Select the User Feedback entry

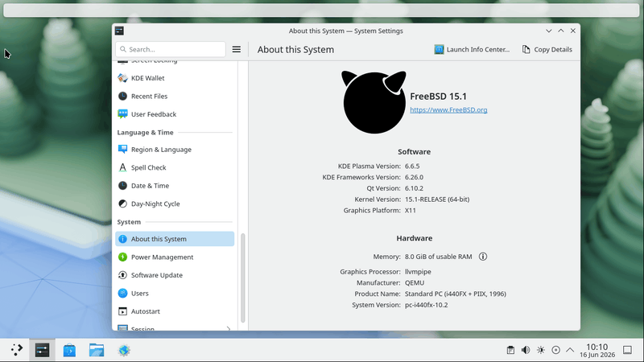click(x=175, y=114)
